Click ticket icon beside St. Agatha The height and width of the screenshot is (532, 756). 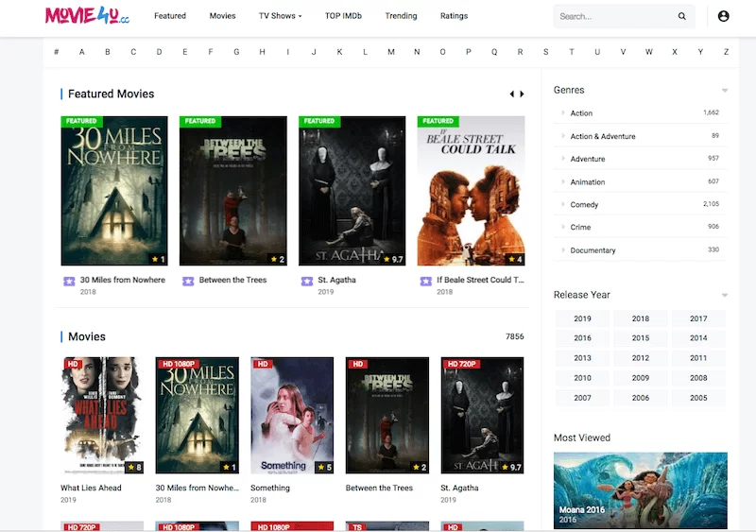pos(307,281)
